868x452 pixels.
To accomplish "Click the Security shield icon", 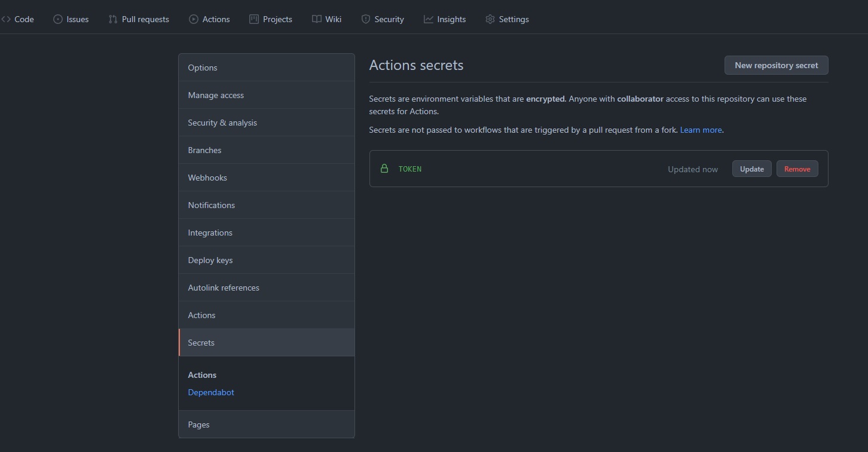I will [x=366, y=19].
